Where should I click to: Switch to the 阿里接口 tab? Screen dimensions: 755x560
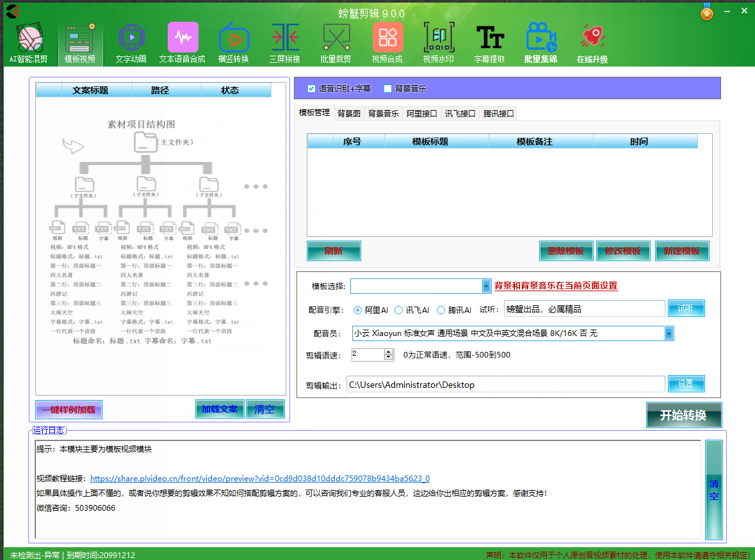click(422, 114)
